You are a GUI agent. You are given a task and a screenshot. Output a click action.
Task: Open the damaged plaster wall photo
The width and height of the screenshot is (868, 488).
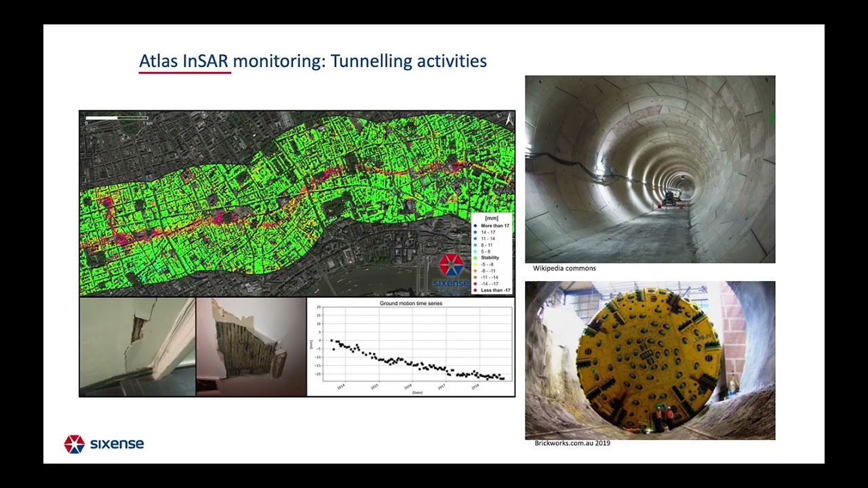pyautogui.click(x=251, y=347)
